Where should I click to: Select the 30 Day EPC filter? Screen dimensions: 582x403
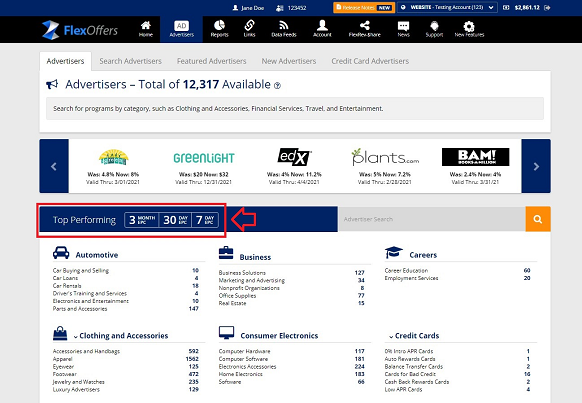coord(175,220)
